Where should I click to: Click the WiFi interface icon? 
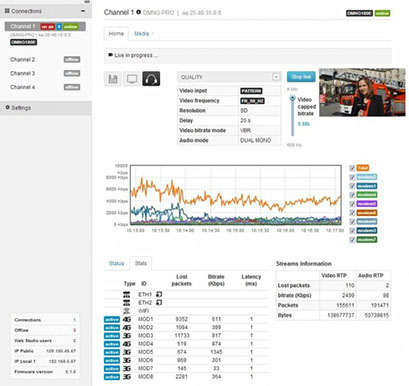point(127,311)
